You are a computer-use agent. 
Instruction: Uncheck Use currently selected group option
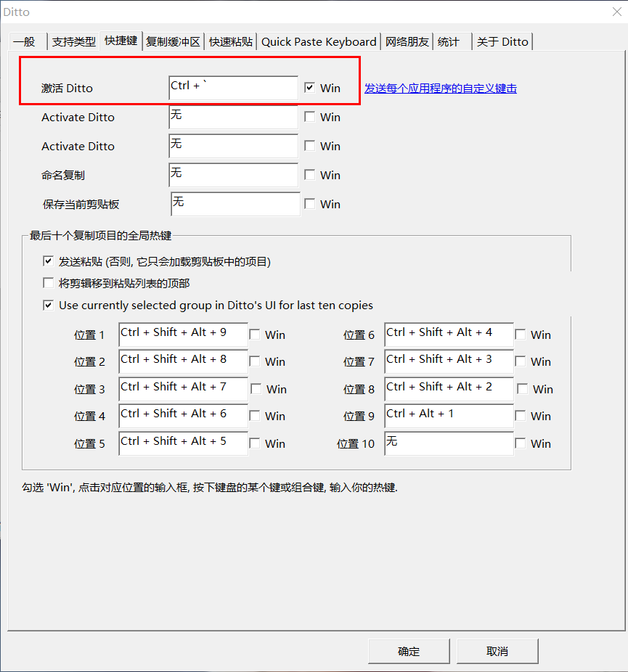(48, 305)
